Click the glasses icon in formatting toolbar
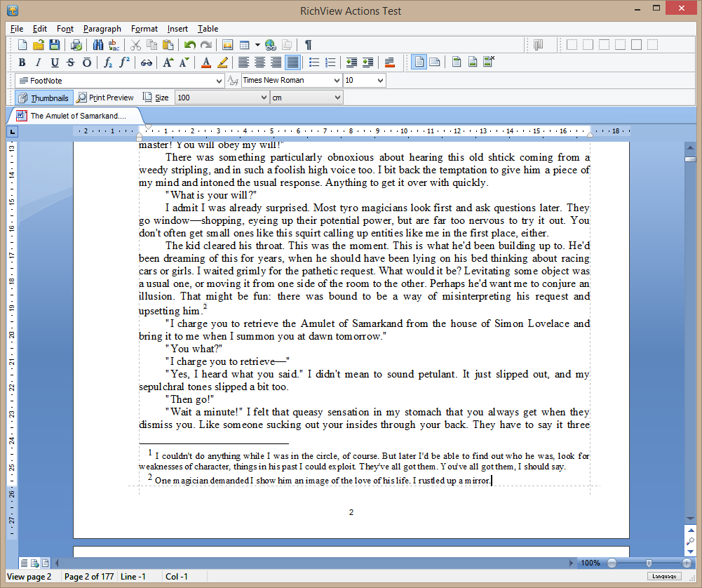 coord(146,62)
